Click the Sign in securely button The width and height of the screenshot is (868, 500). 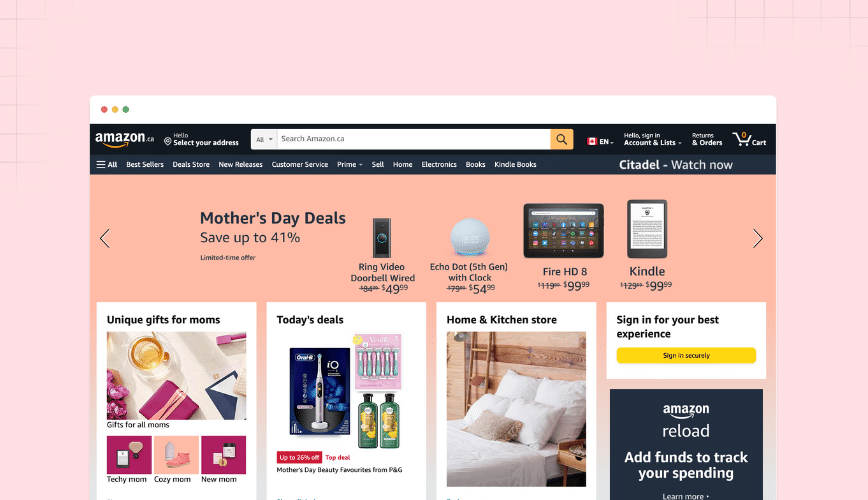click(x=686, y=355)
